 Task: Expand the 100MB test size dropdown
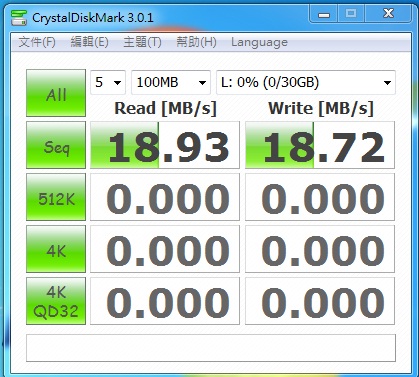[171, 82]
